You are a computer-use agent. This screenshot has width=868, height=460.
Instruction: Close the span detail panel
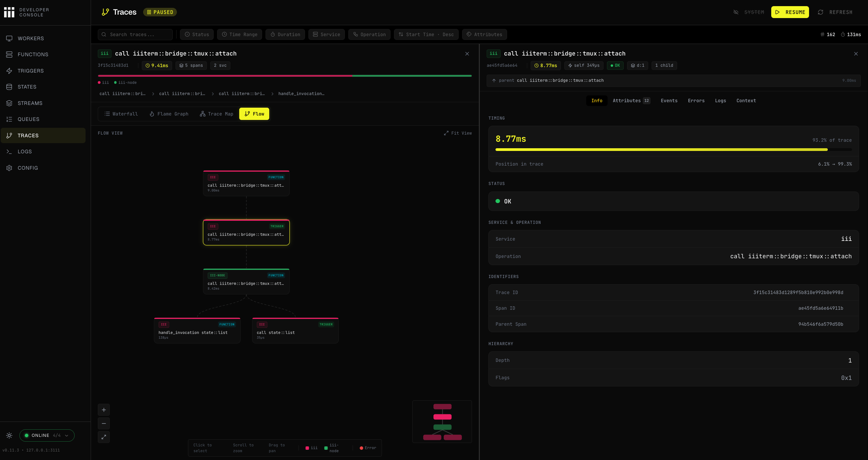coord(856,54)
